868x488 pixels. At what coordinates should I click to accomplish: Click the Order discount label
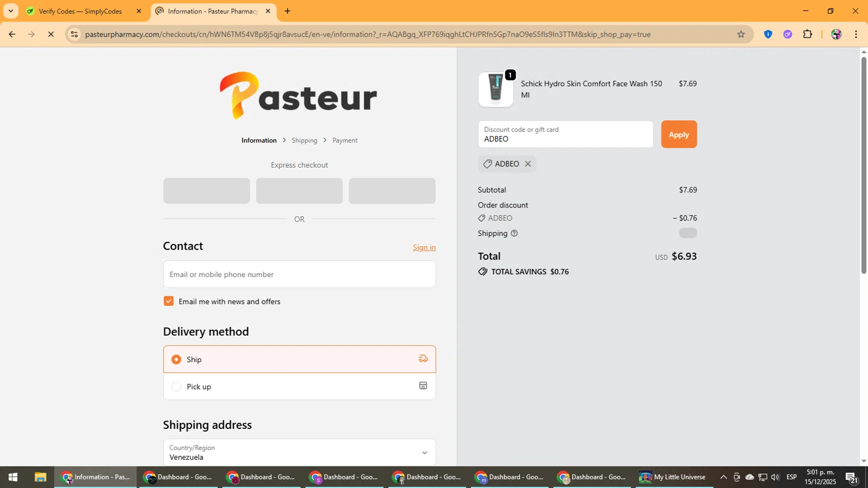coord(503,205)
